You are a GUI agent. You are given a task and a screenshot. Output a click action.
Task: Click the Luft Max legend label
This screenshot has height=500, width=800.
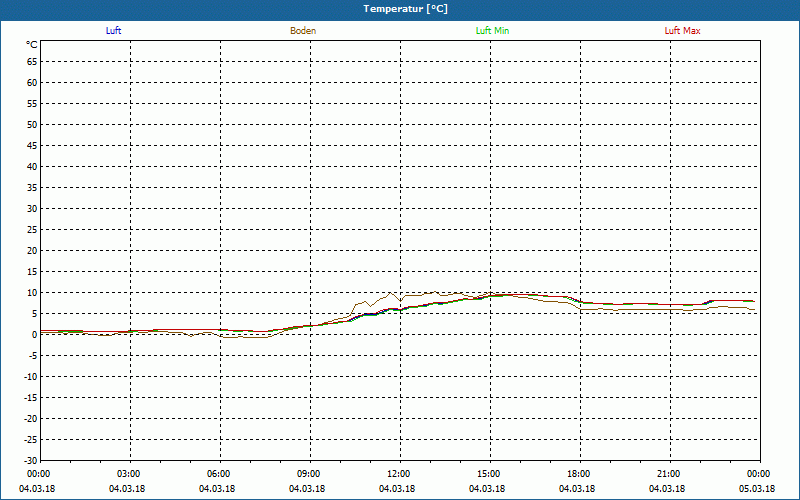coord(682,31)
